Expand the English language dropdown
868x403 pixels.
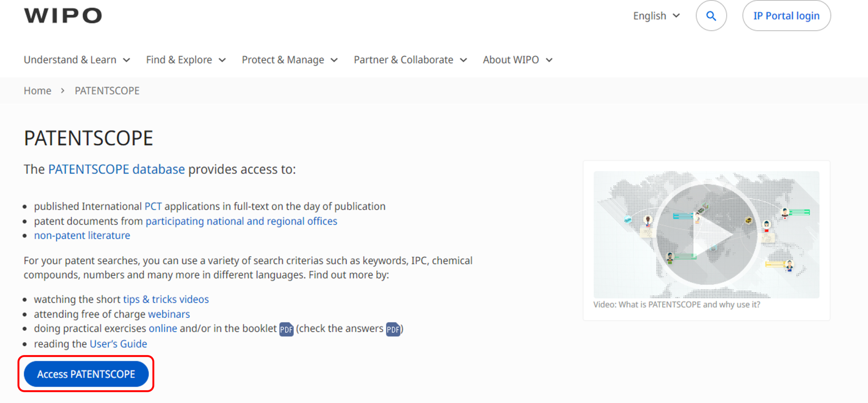656,16
